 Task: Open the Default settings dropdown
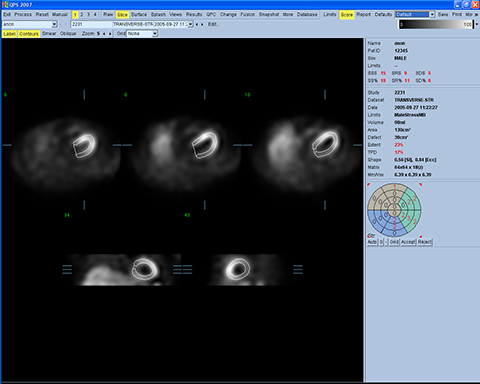(x=432, y=14)
